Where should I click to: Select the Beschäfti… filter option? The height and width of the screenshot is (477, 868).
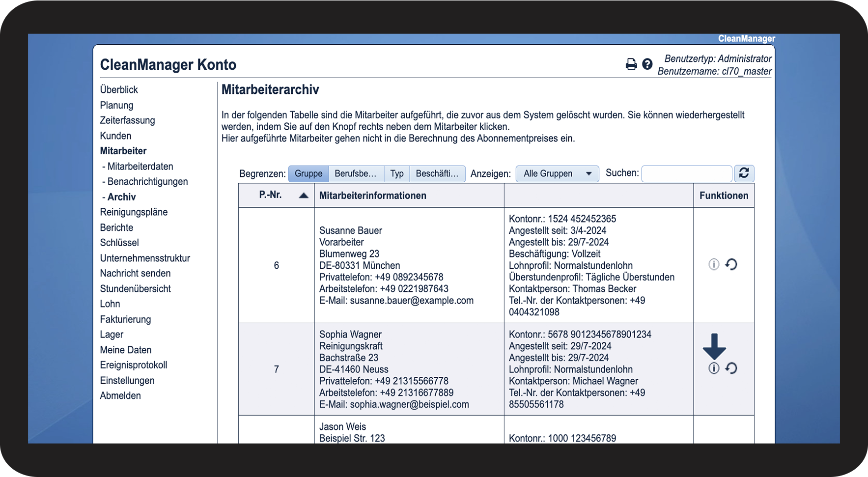point(437,174)
